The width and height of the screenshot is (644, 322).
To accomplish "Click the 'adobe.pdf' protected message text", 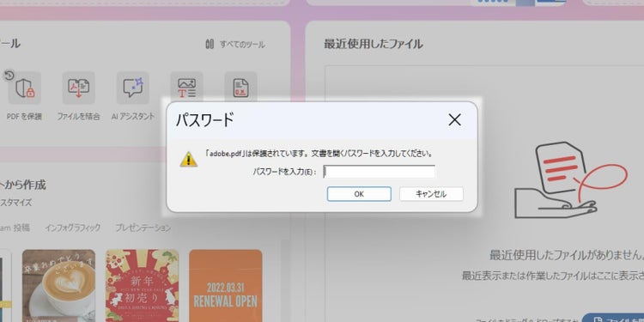I will (319, 154).
